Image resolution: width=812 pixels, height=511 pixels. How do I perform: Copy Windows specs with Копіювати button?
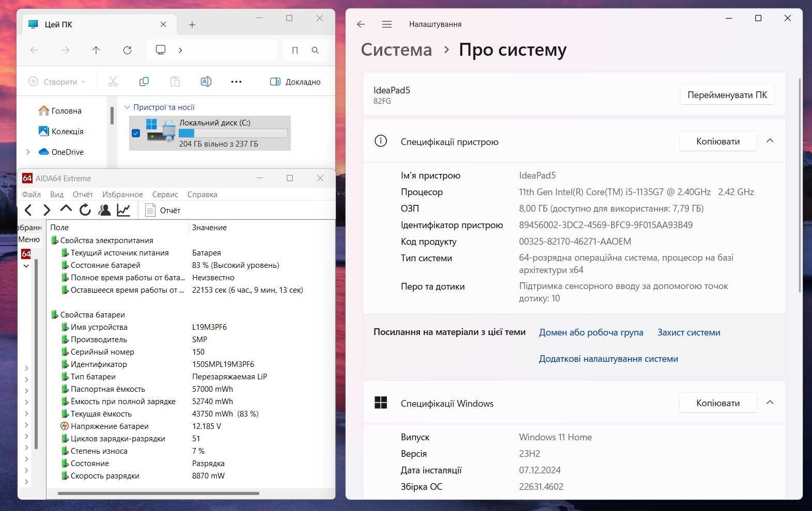tap(718, 403)
